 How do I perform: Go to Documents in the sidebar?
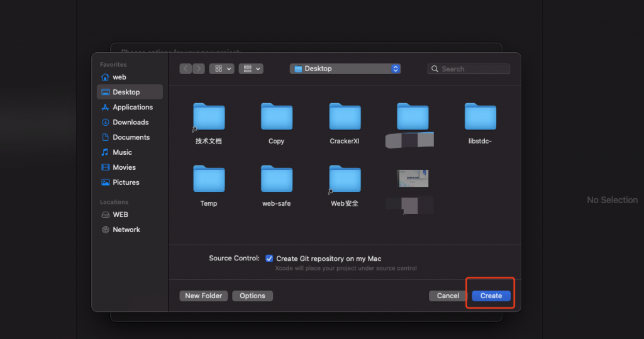click(131, 137)
